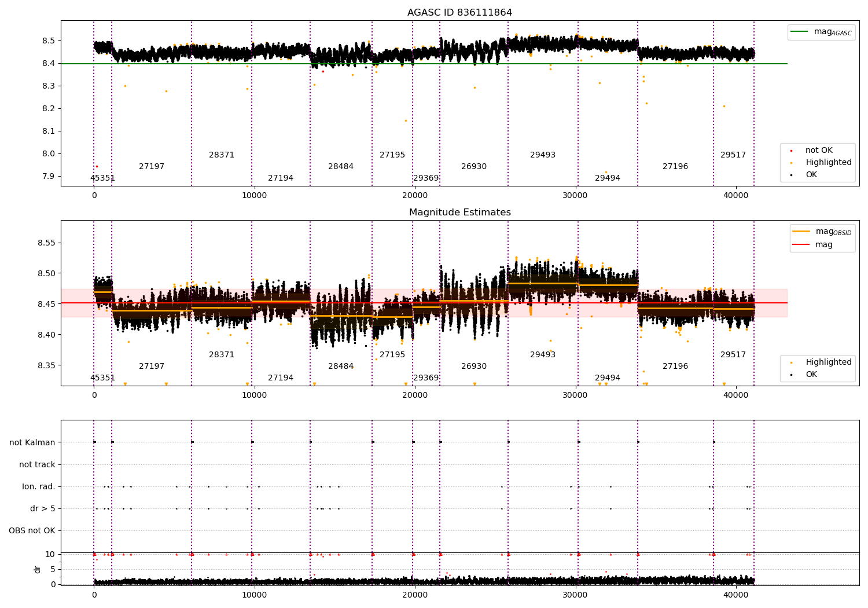Click obsid label 27196 in top plot

point(675,167)
